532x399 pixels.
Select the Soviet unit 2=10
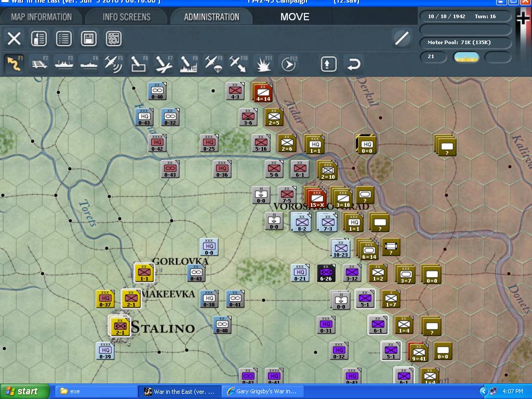(328, 170)
